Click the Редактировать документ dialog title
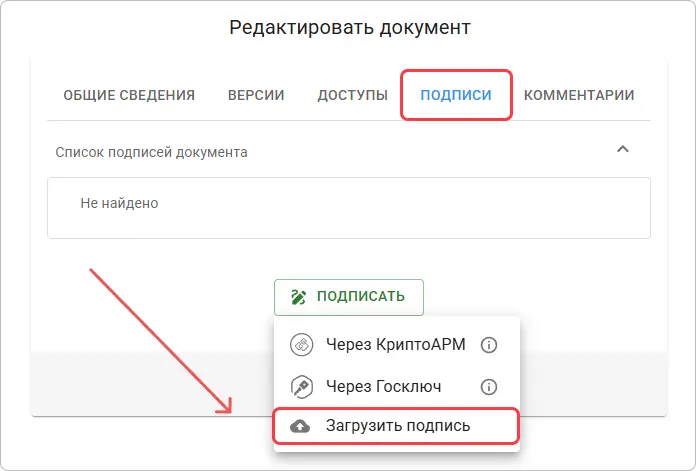The width and height of the screenshot is (696, 471). point(349,27)
